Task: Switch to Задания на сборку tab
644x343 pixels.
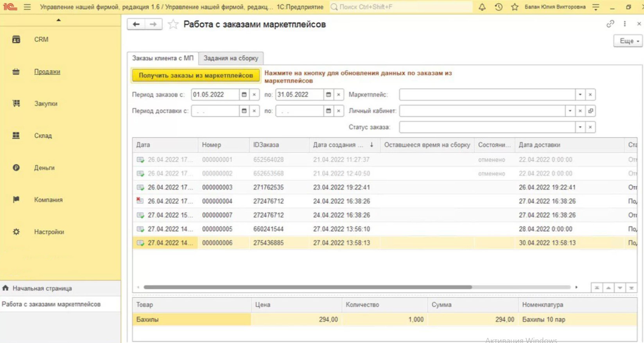Action: pyautogui.click(x=231, y=58)
